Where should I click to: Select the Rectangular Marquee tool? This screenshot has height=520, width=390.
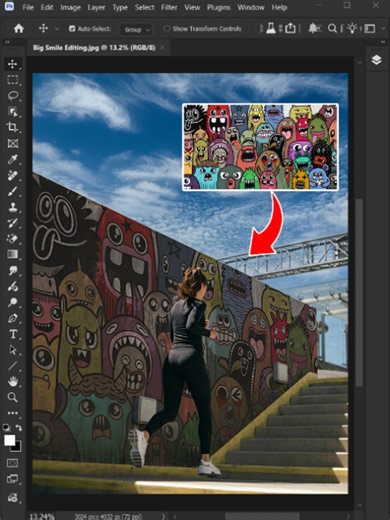click(x=13, y=80)
